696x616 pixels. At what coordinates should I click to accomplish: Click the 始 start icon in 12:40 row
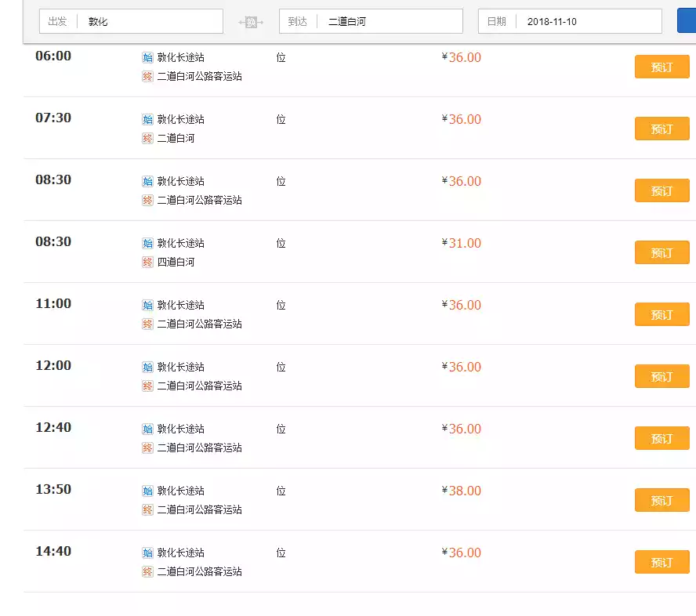pyautogui.click(x=147, y=429)
